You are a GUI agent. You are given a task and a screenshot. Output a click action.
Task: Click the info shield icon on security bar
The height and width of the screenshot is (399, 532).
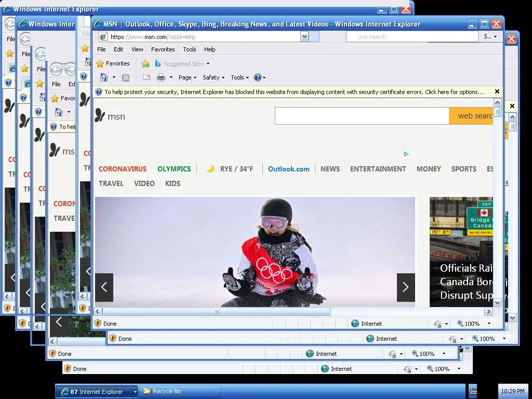pyautogui.click(x=98, y=91)
